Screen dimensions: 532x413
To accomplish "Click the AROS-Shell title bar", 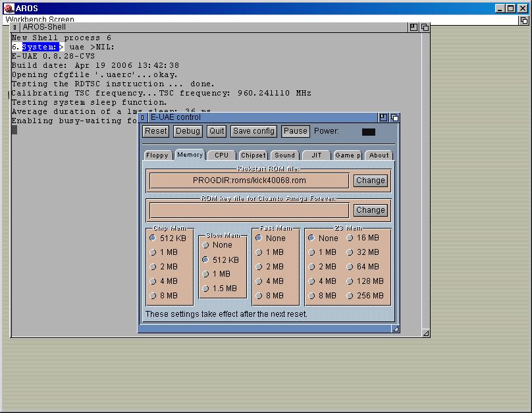I will coord(214,27).
